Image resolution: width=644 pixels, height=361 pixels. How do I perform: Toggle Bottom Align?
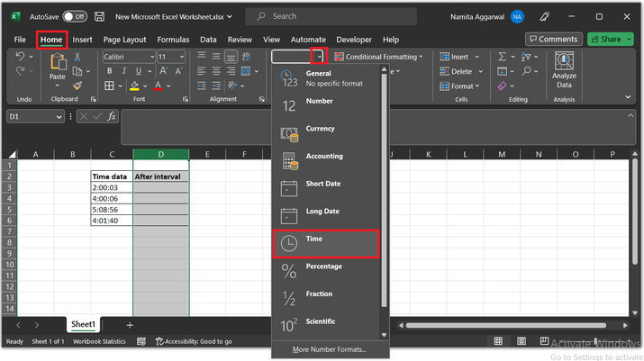pyautogui.click(x=231, y=57)
